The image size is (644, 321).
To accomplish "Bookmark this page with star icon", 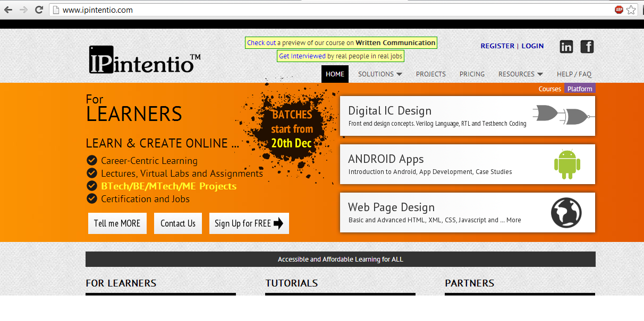I will (x=631, y=10).
